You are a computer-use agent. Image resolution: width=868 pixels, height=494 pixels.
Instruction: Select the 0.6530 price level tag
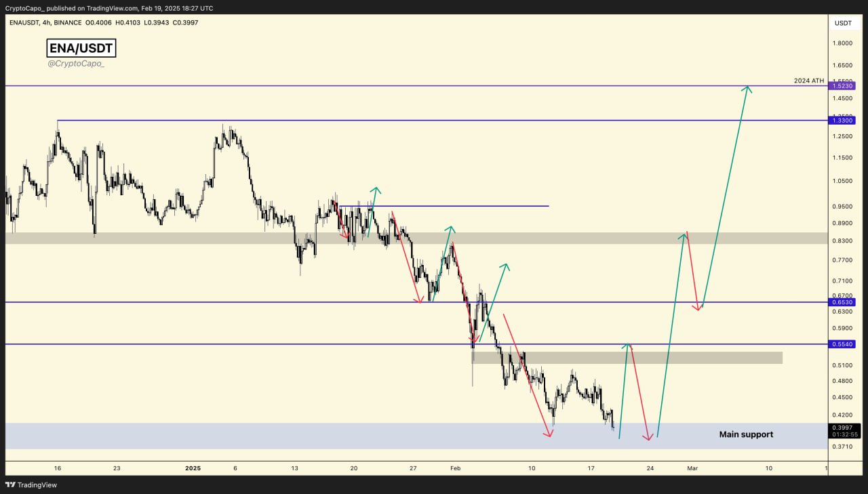842,302
